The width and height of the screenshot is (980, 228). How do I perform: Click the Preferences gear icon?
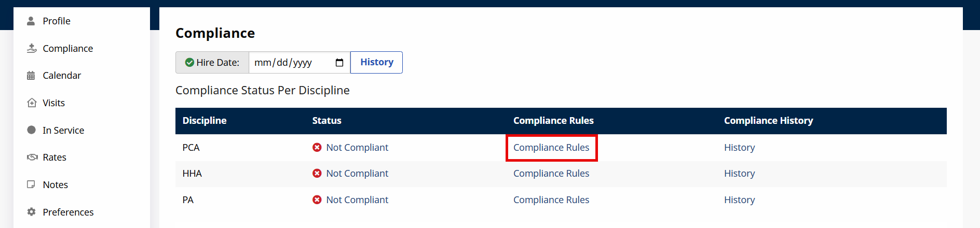tap(31, 212)
